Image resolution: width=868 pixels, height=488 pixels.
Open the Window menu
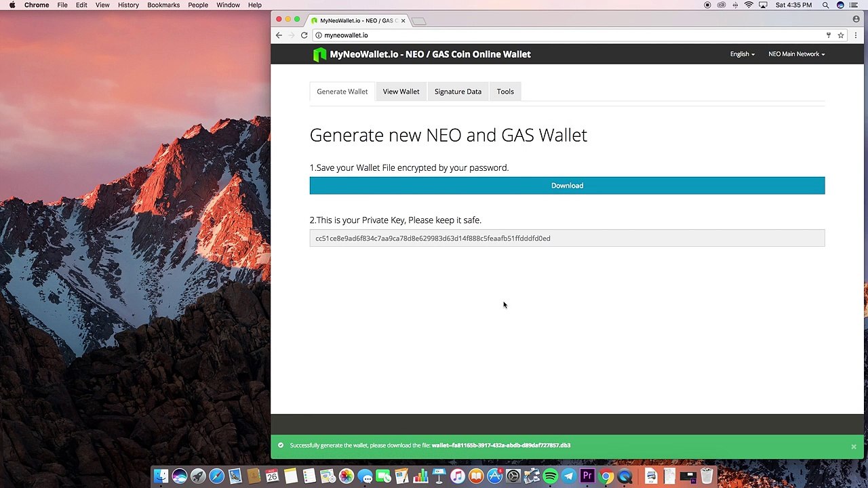point(228,5)
